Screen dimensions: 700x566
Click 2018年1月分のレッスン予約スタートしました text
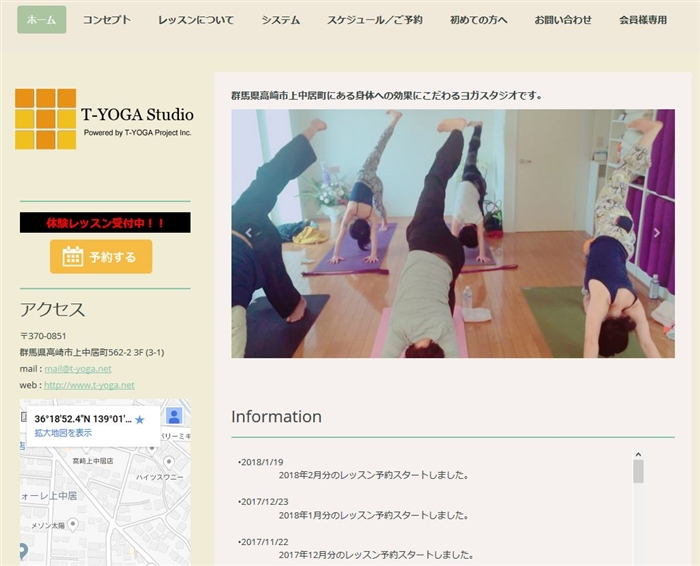pos(373,515)
